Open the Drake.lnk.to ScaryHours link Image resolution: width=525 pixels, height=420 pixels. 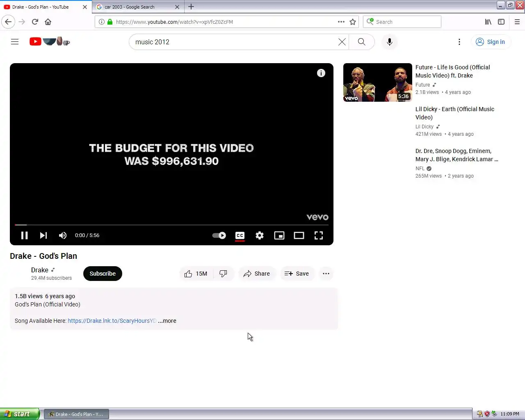[x=112, y=321]
